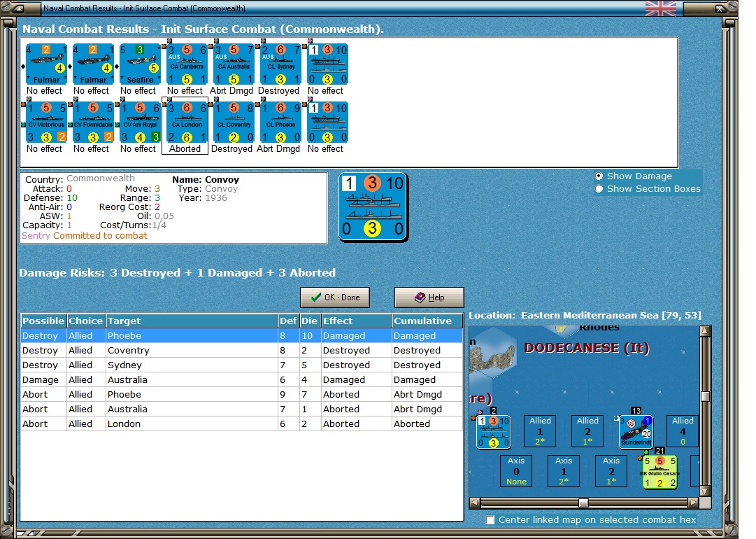
Task: Click the Allied 4 section box
Action: click(683, 431)
